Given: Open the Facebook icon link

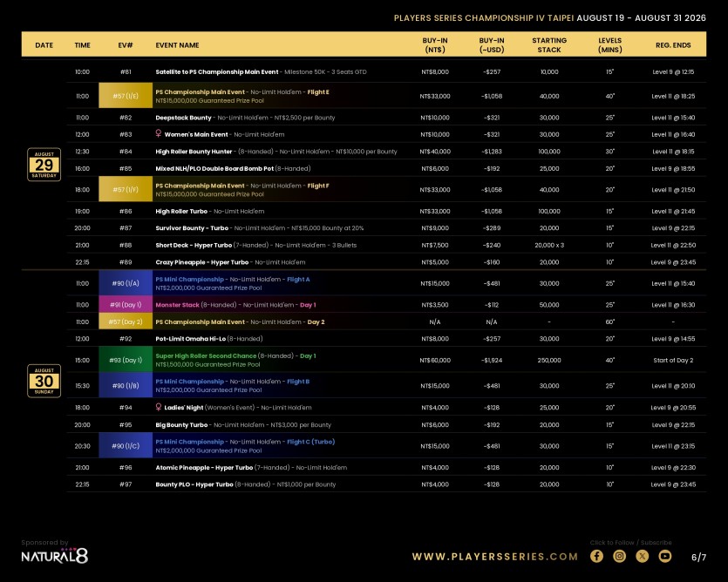Looking at the screenshot, I should point(596,556).
